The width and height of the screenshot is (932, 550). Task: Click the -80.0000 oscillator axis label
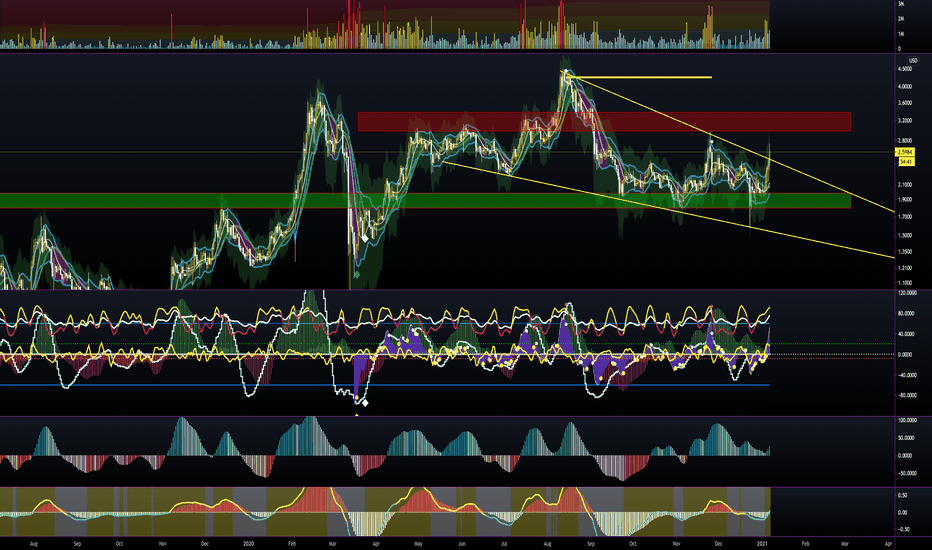[x=906, y=395]
